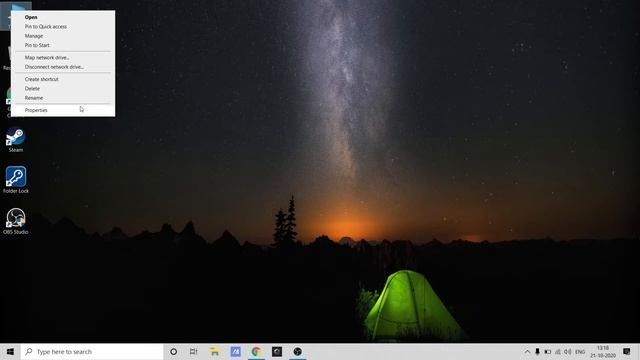
Task: Open the network status tray icon
Action: tap(558, 351)
